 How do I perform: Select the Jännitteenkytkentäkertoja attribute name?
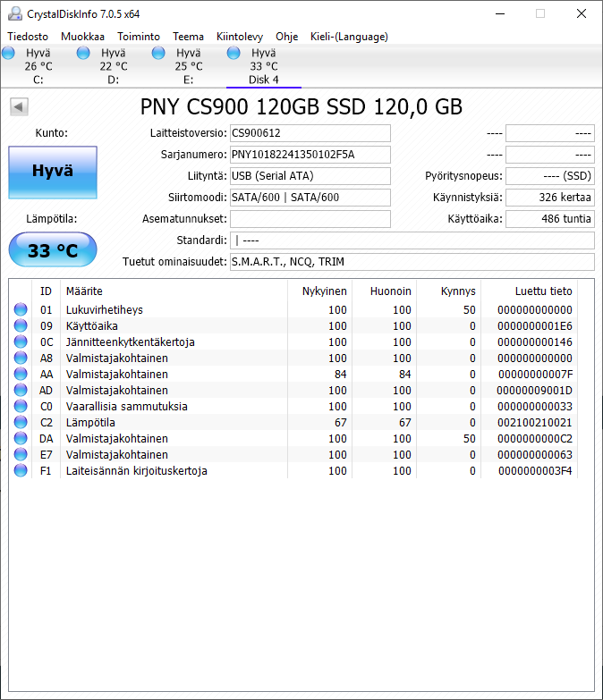tap(131, 342)
